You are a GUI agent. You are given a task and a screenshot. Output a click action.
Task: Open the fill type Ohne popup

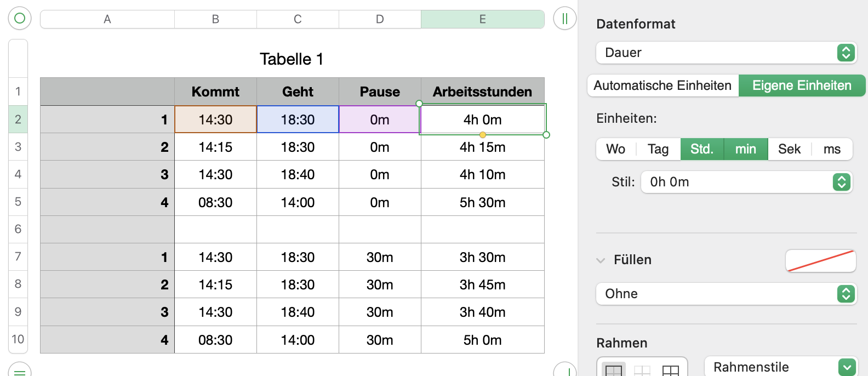tap(726, 294)
